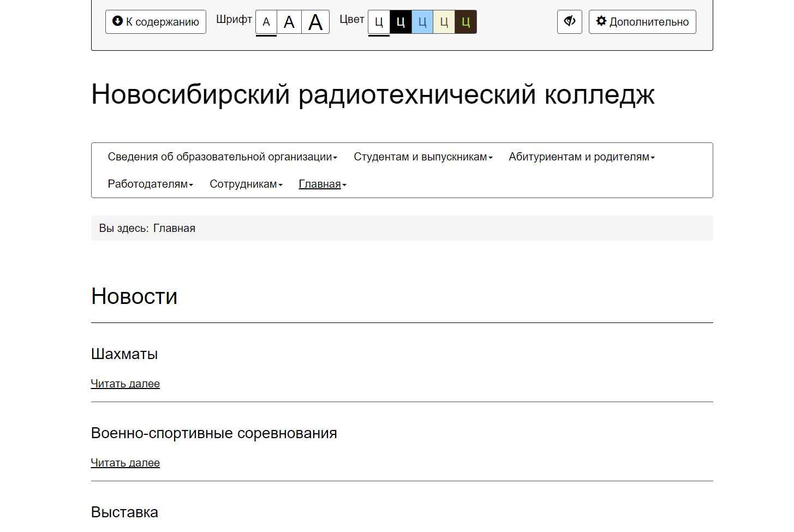Choose the beige color scheme Ц

(x=444, y=22)
